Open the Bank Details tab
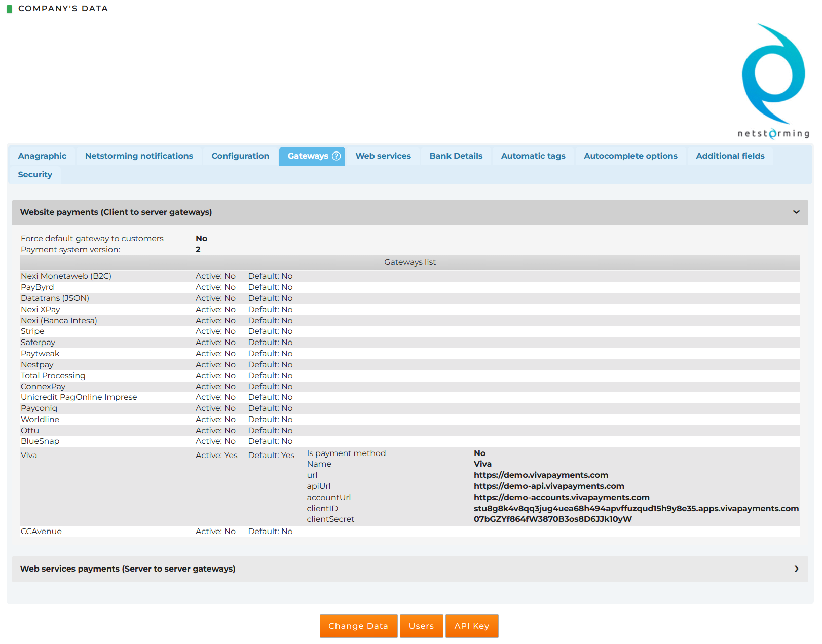 pyautogui.click(x=456, y=156)
